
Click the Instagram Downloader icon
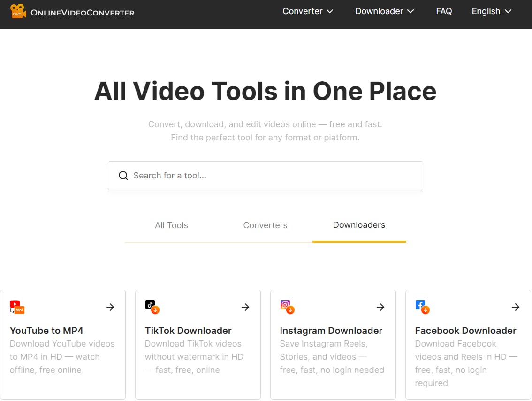point(287,307)
